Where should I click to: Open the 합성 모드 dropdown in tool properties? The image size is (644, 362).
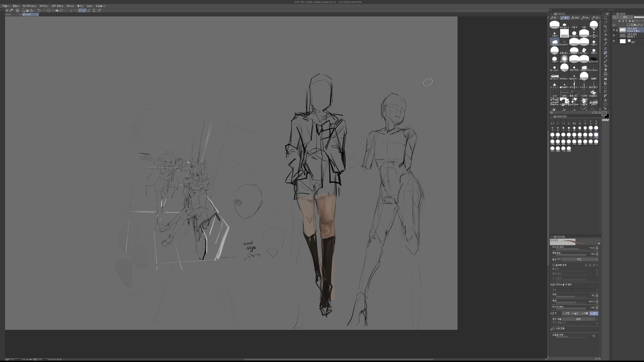tap(580, 259)
